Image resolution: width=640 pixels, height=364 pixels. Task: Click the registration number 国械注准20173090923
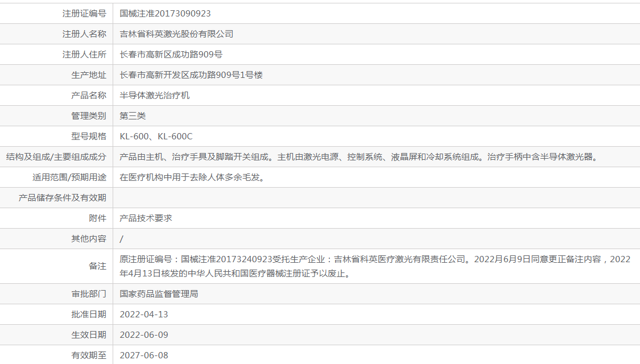tap(165, 14)
